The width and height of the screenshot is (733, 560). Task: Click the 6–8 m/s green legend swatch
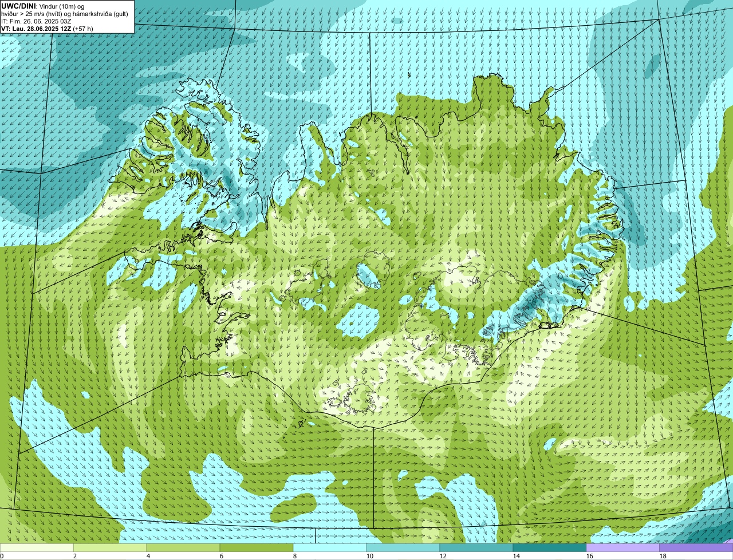[x=257, y=548]
